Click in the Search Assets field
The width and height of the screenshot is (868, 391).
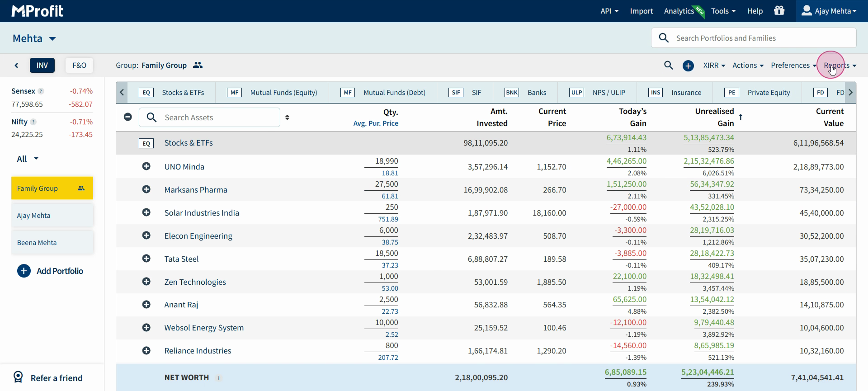(x=209, y=118)
